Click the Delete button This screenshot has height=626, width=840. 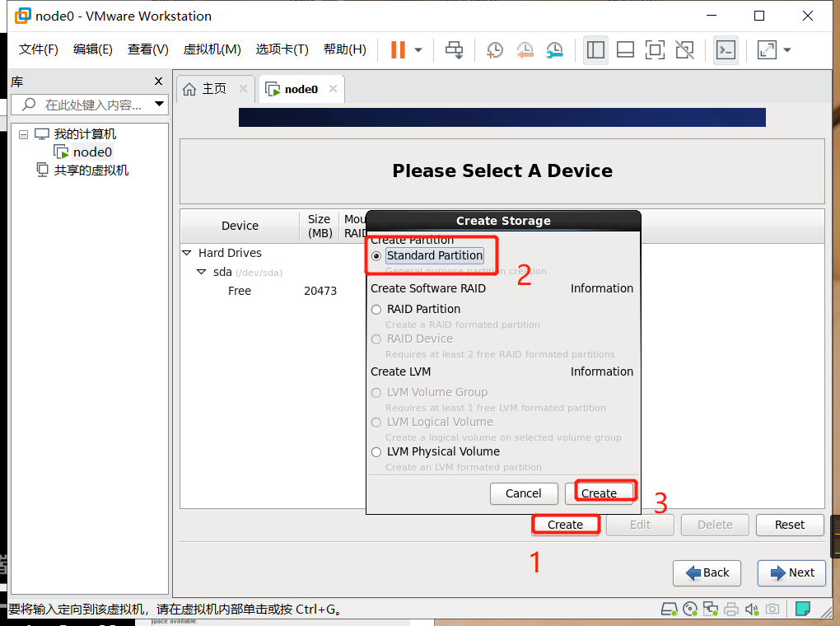[x=715, y=525]
